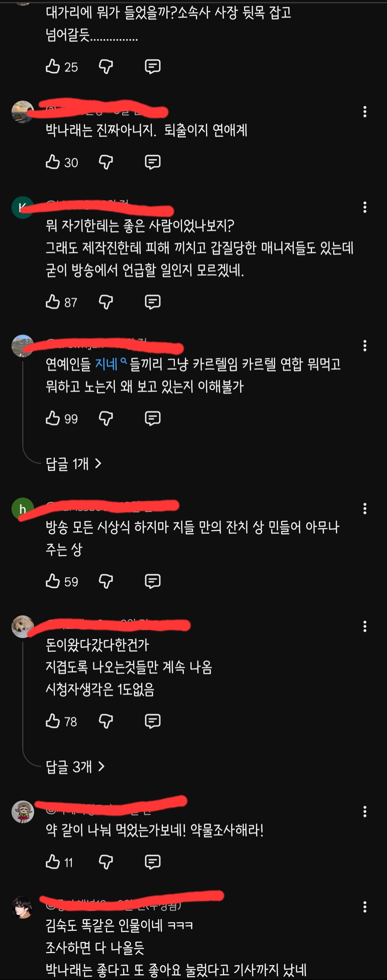This screenshot has width=387, height=980.
Task: Expand 답글 1개 replies
Action: click(x=74, y=464)
